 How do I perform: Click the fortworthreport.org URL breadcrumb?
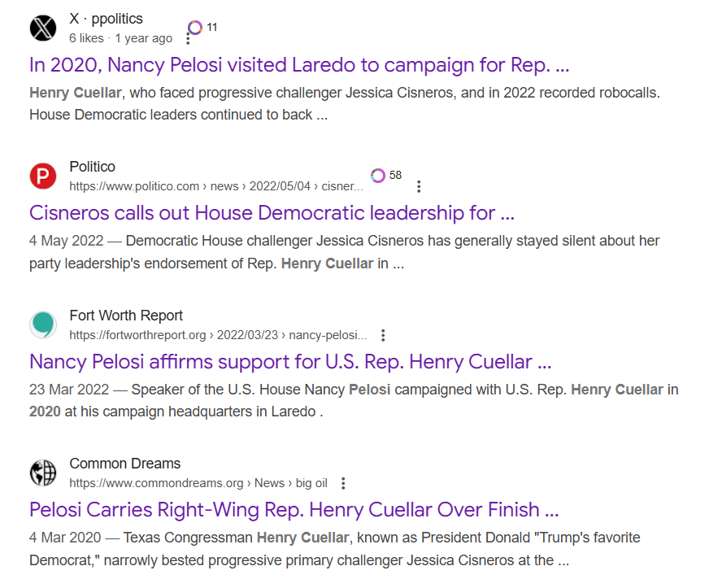click(218, 335)
